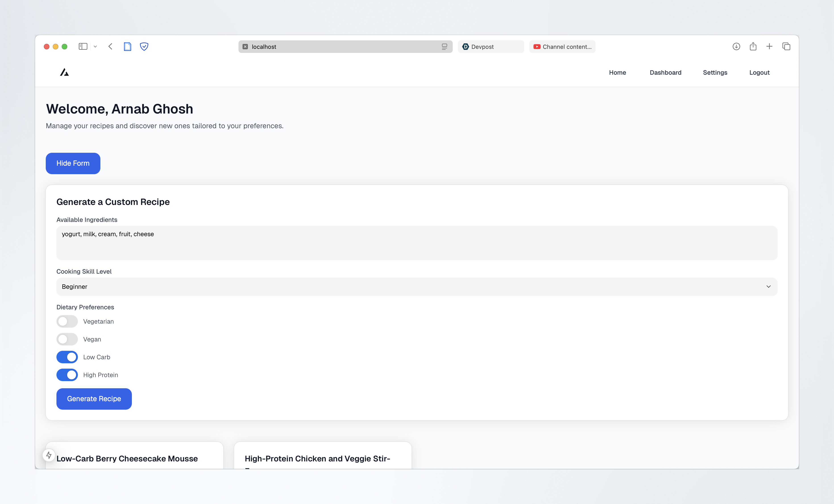Switch to the Devpost tab
834x504 pixels.
(490, 47)
